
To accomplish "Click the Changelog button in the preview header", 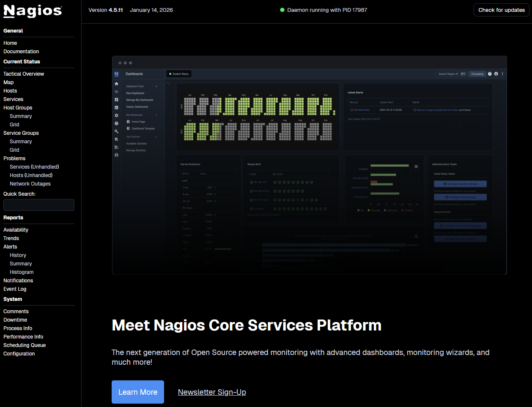I will point(477,74).
